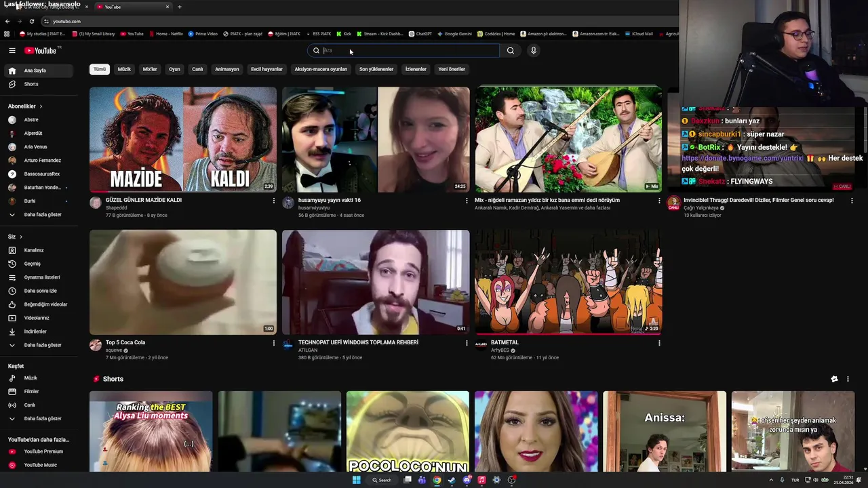This screenshot has width=868, height=488.
Task: Open the Siz section arrow
Action: coord(21,237)
